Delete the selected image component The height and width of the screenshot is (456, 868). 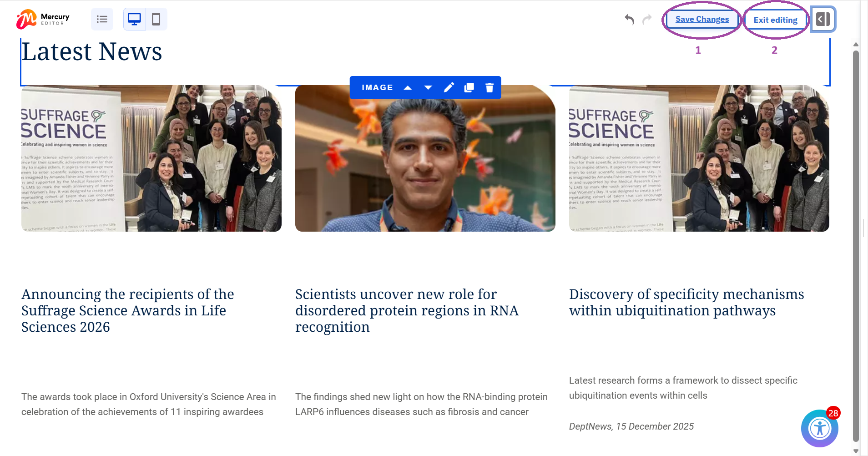(490, 87)
